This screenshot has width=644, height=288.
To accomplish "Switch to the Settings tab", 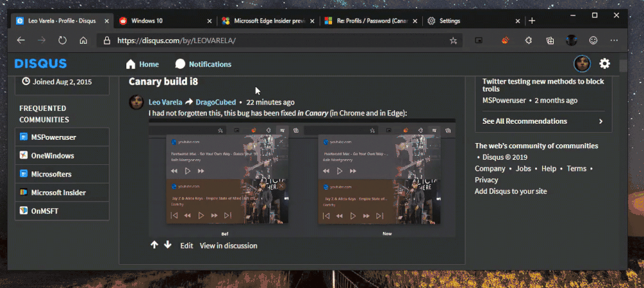I will (474, 21).
